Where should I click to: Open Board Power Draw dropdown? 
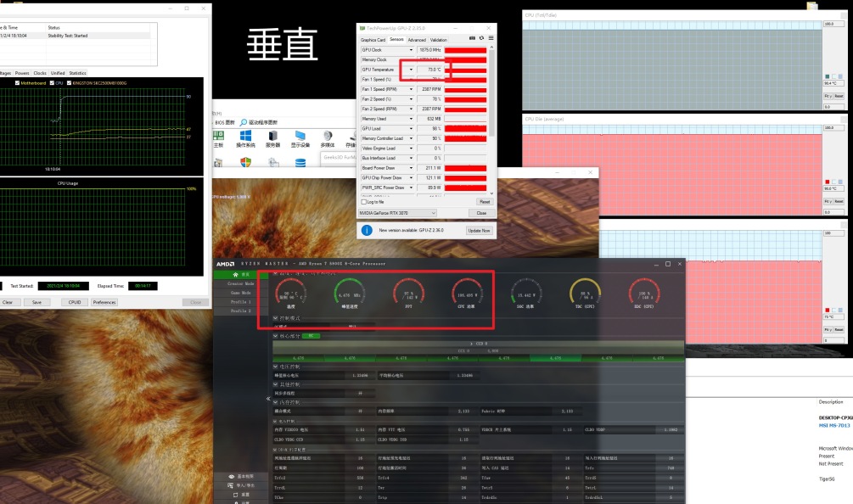point(412,168)
